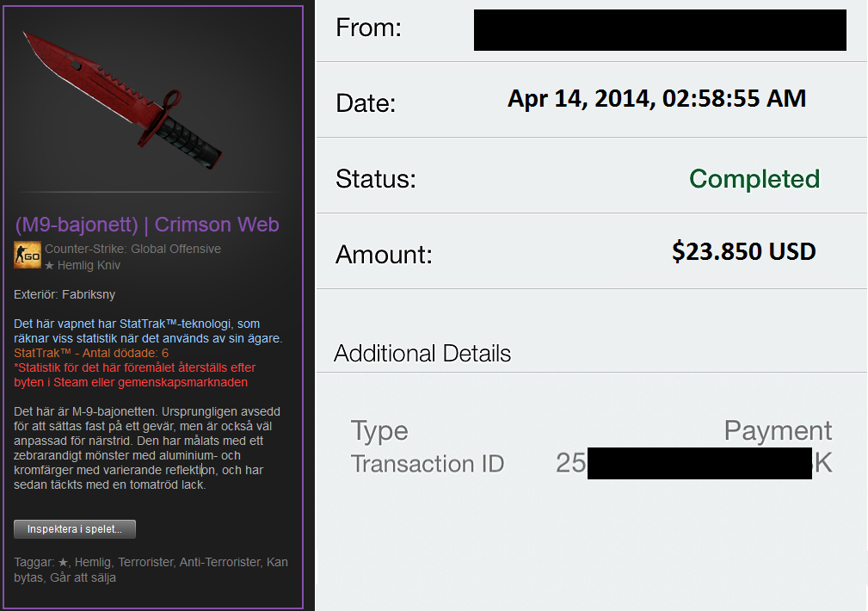Click the 'Amount:' row label
Viewport: 868px width, 611px height.
pos(384,255)
